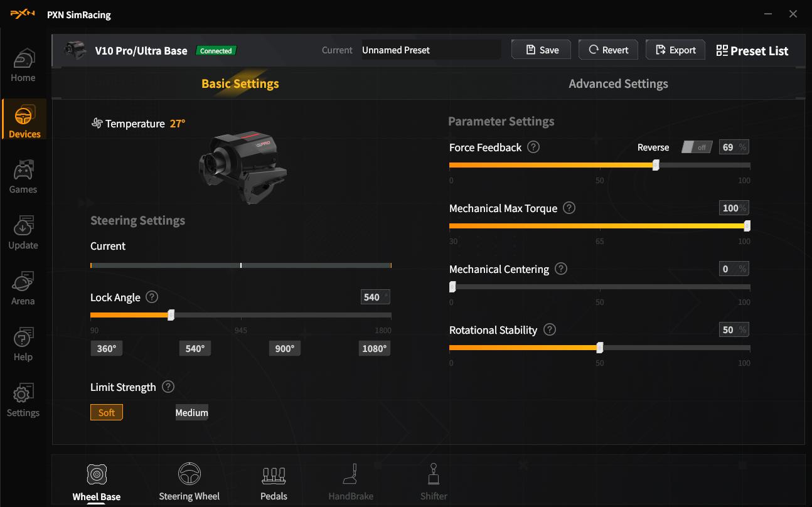Set Limit Strength to Medium

click(x=191, y=412)
